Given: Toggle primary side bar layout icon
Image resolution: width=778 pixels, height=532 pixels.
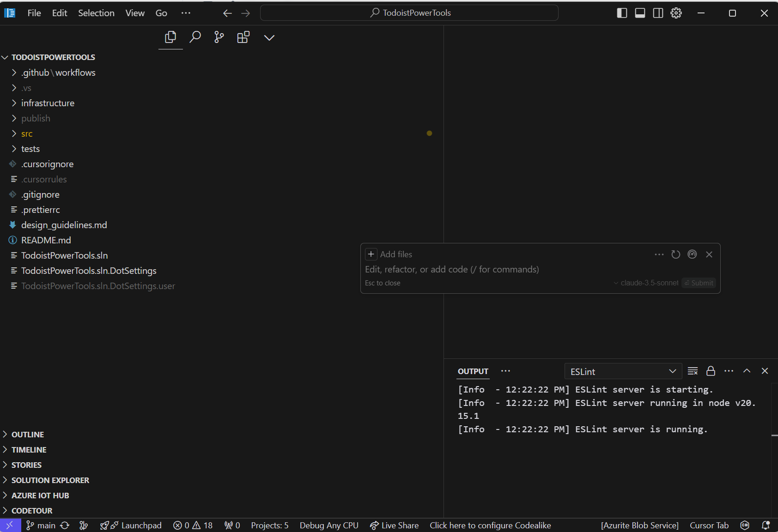Looking at the screenshot, I should (x=622, y=13).
